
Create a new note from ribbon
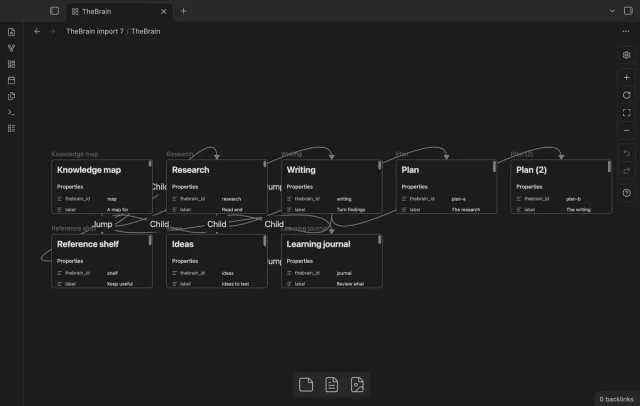click(x=11, y=32)
